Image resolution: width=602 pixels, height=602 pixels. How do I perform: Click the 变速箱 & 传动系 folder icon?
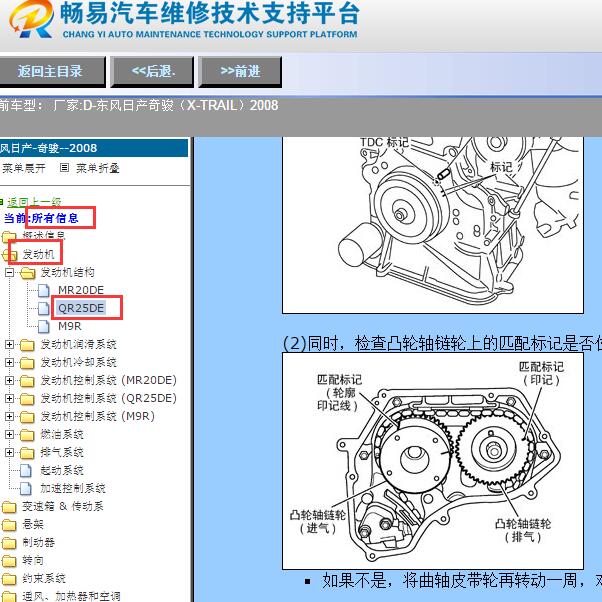[9, 507]
